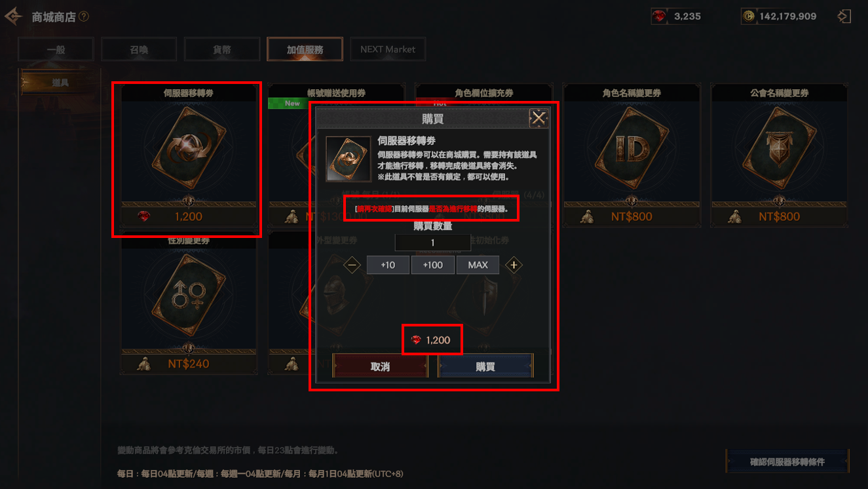This screenshot has height=489, width=868.
Task: Cancel the purchase with 取消
Action: point(381,366)
